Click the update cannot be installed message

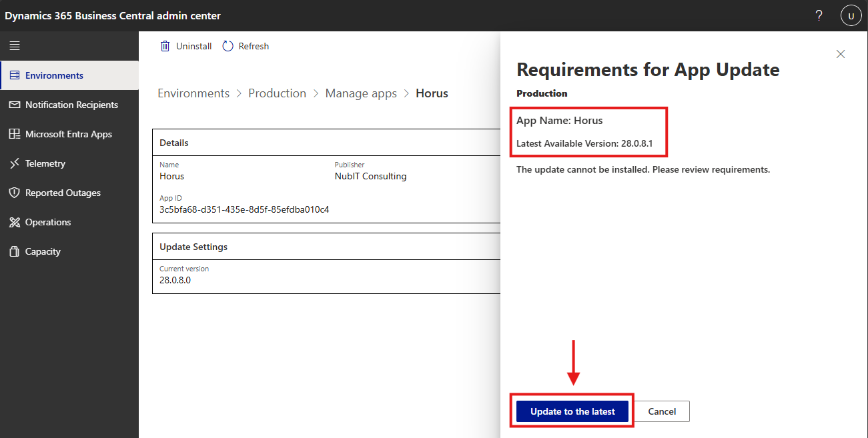point(643,169)
